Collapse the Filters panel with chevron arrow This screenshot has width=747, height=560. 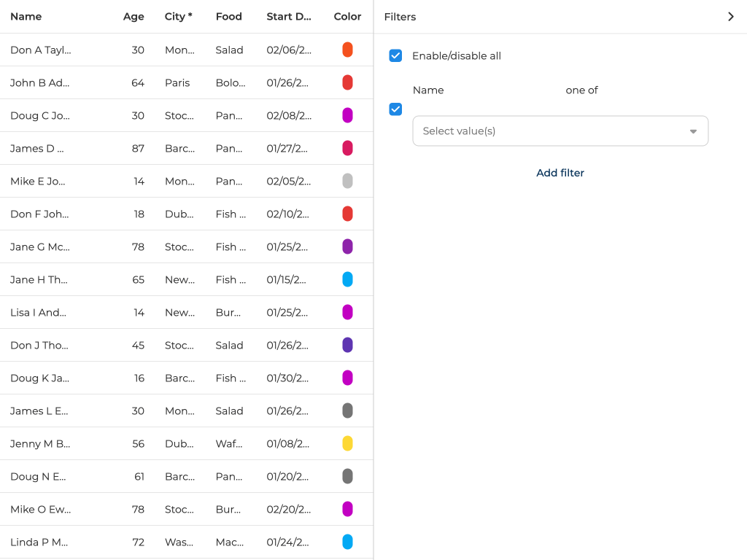pos(730,17)
